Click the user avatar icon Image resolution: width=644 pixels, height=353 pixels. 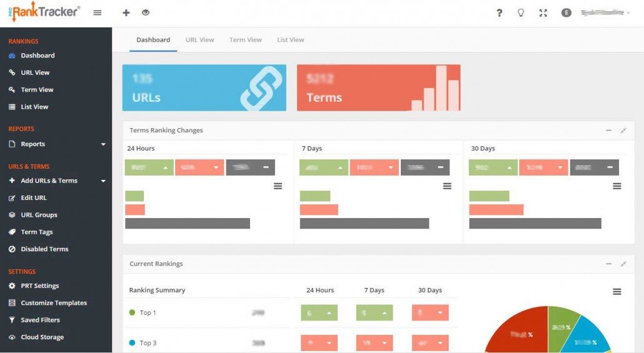tap(566, 12)
